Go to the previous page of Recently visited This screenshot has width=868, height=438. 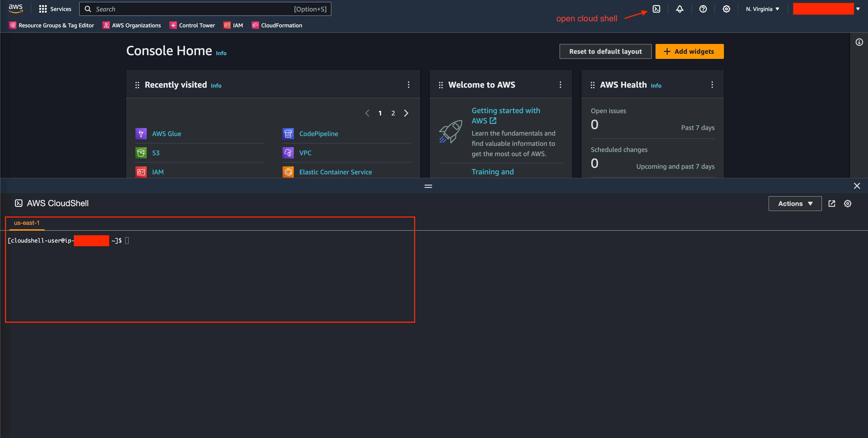tap(367, 113)
